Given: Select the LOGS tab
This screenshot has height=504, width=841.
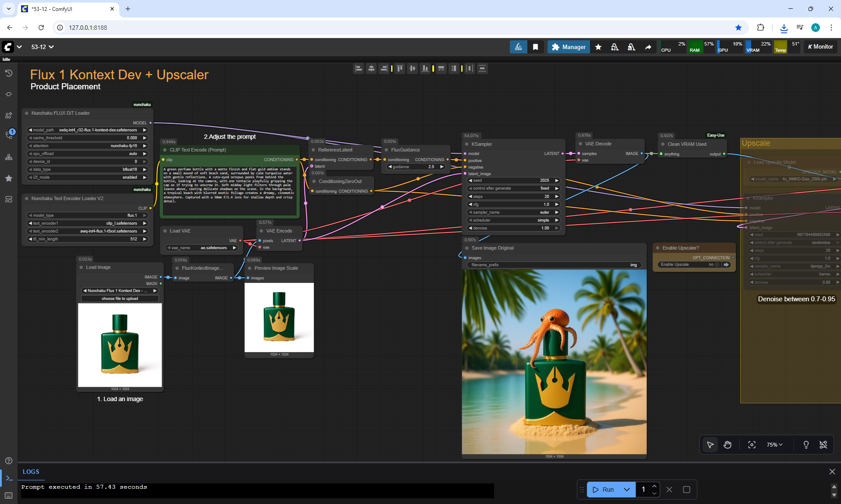Looking at the screenshot, I should [31, 472].
